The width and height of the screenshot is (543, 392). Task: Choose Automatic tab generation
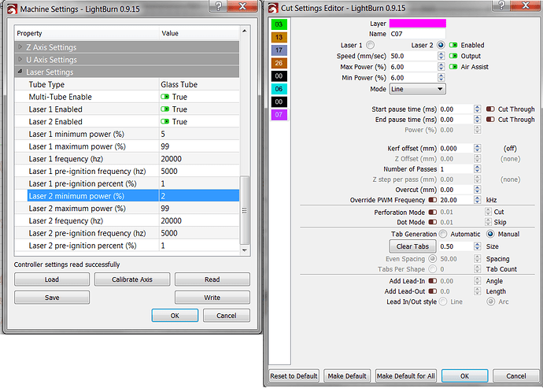443,234
